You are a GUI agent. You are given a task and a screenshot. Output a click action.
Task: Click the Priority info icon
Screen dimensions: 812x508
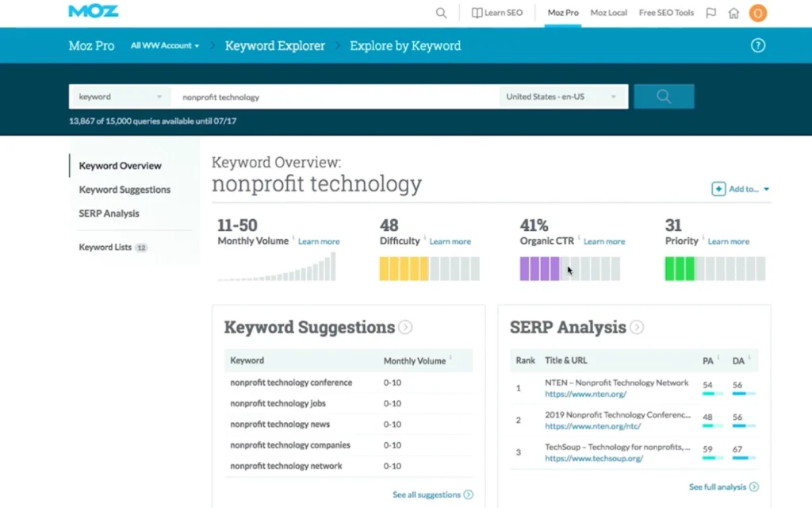(703, 238)
